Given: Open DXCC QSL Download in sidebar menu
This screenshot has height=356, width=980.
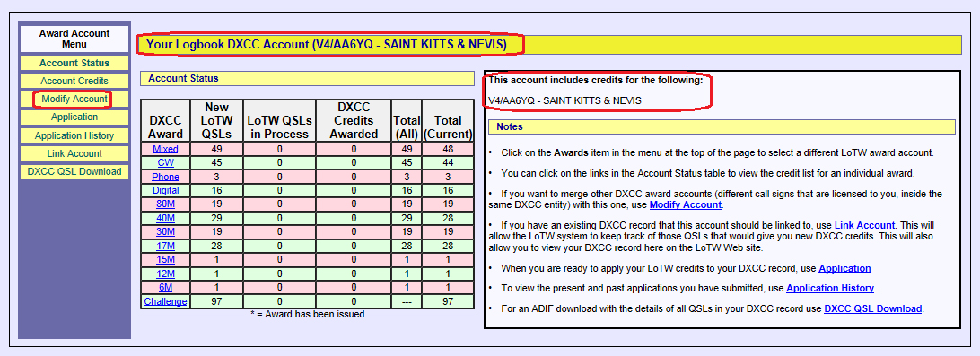Looking at the screenshot, I should tap(74, 172).
